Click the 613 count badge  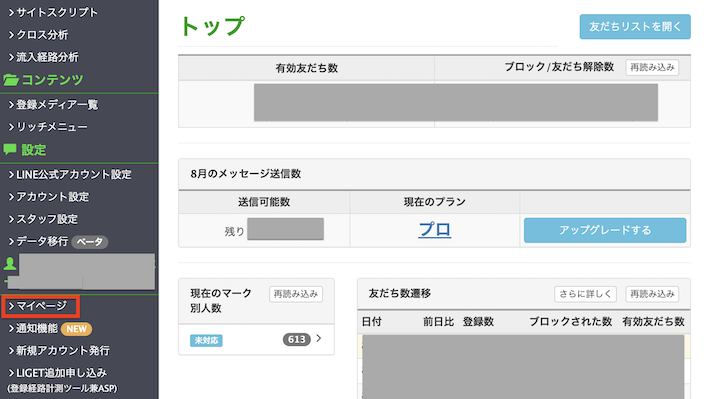click(x=297, y=339)
